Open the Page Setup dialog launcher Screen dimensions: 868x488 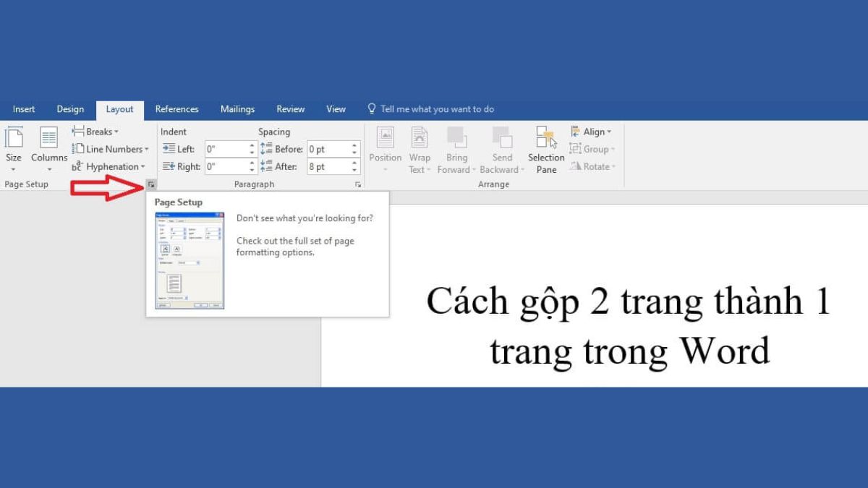pos(150,184)
